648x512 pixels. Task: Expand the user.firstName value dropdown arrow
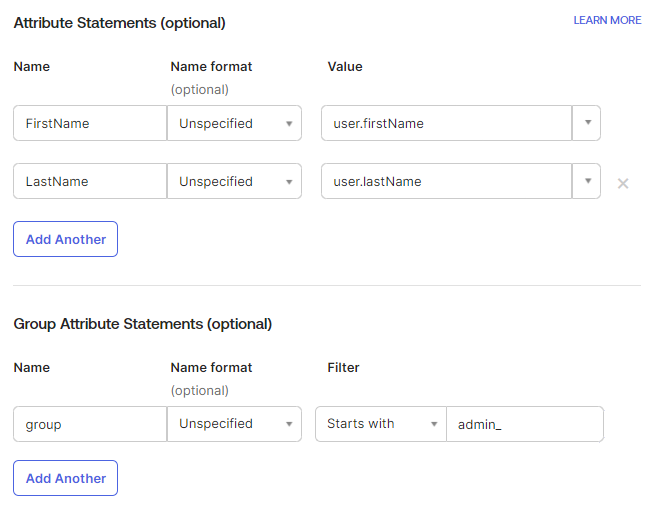click(587, 124)
